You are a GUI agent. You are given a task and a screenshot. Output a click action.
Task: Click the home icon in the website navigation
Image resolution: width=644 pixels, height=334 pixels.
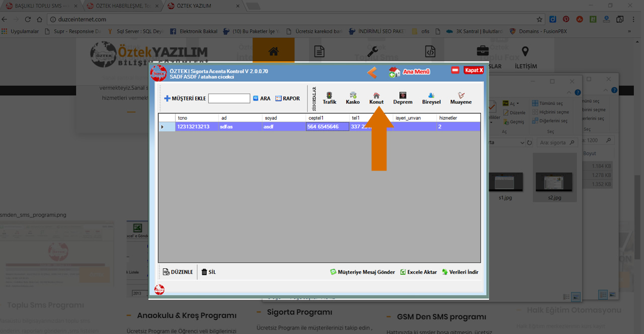273,51
